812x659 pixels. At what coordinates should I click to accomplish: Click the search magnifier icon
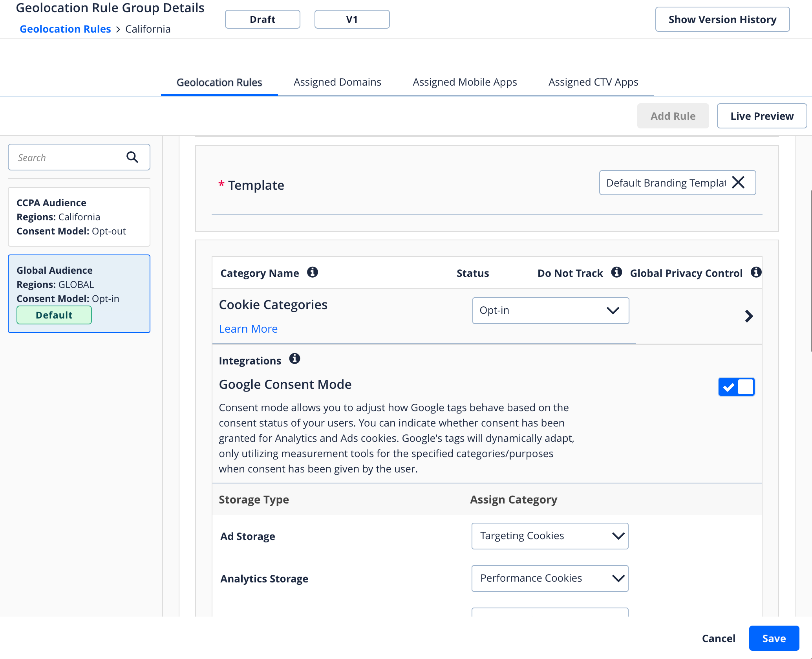pyautogui.click(x=132, y=157)
